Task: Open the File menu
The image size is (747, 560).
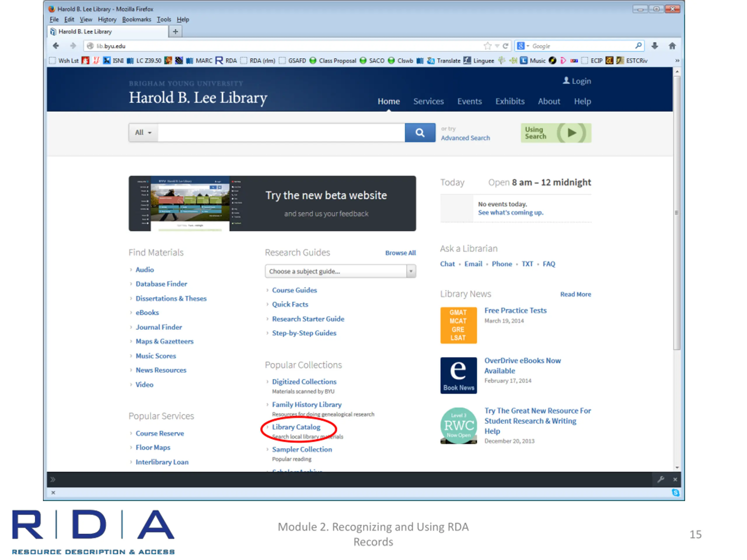Action: 54,20
